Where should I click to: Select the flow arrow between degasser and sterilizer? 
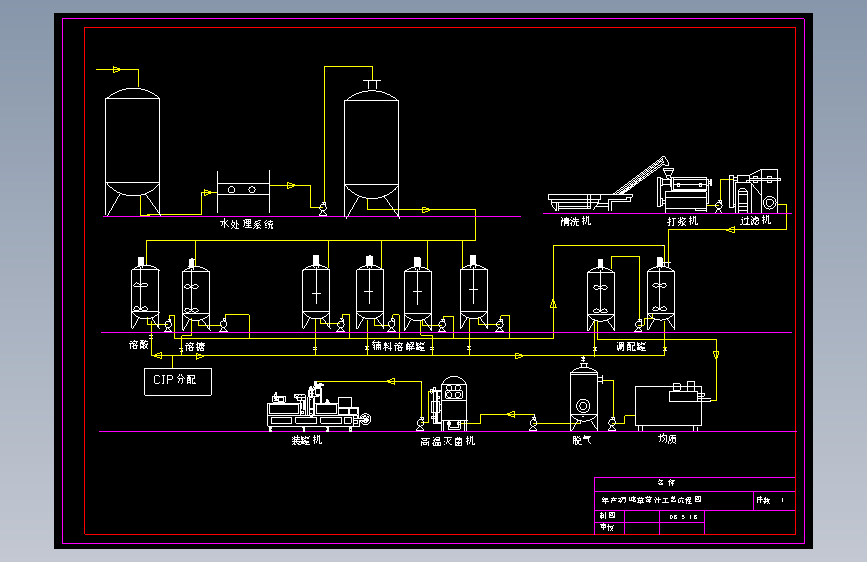511,414
